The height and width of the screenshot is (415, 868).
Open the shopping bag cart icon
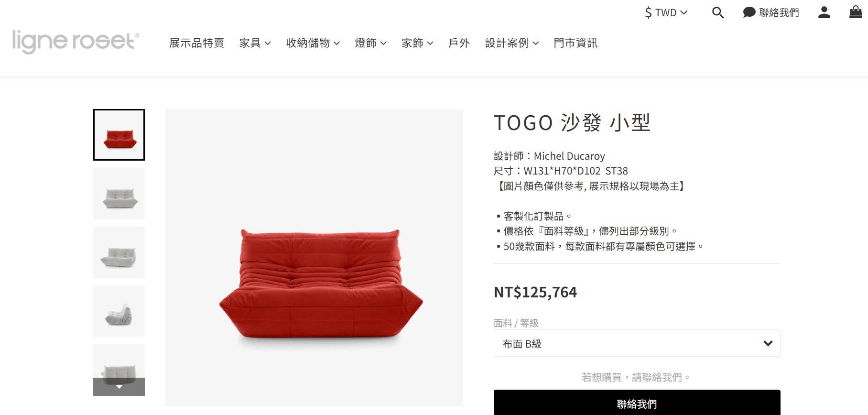click(856, 12)
